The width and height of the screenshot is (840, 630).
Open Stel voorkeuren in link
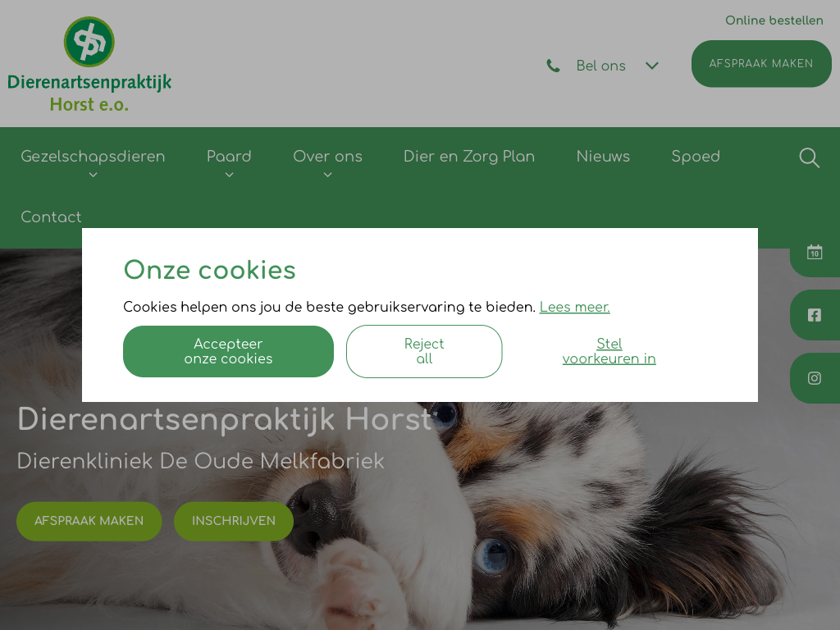pyautogui.click(x=609, y=351)
